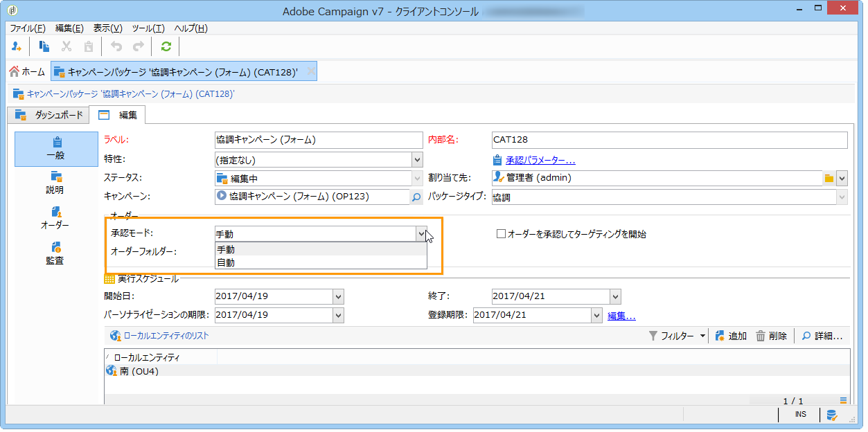Open the オーダー section in sidebar

(56, 219)
